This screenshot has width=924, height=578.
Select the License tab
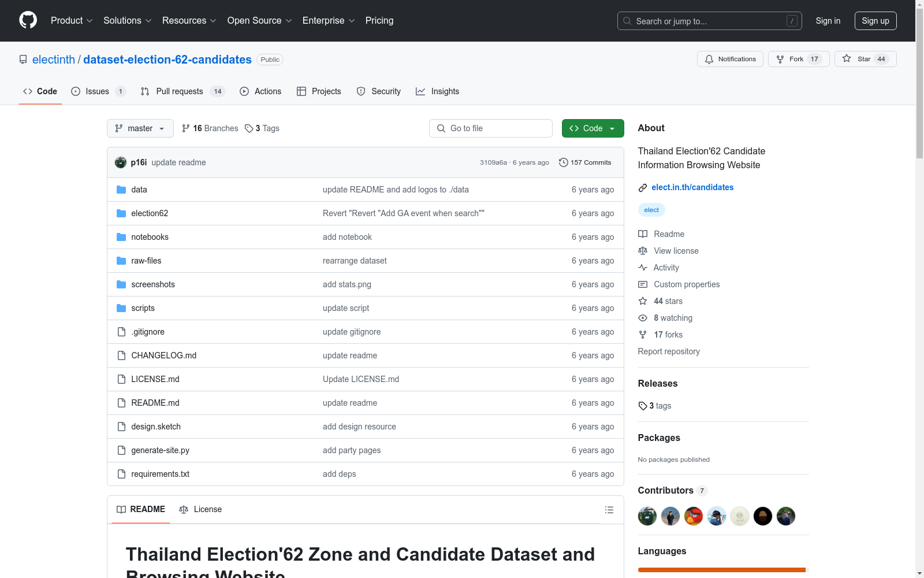coord(200,509)
